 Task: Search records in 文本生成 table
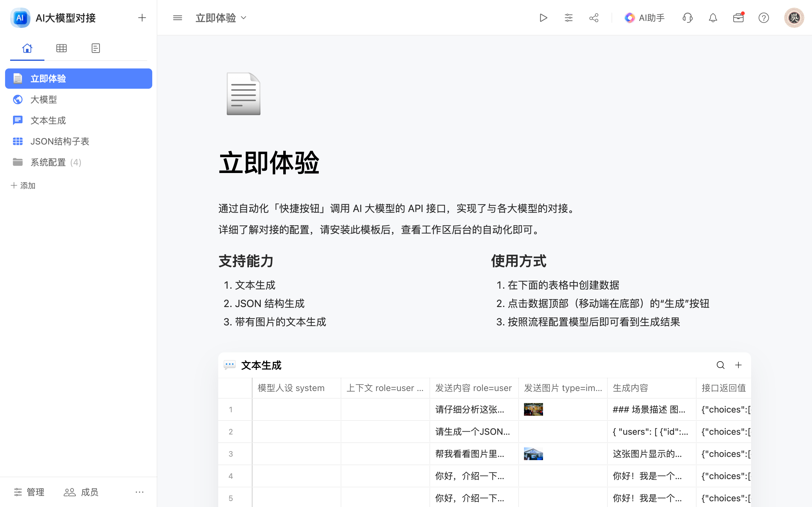(x=720, y=365)
